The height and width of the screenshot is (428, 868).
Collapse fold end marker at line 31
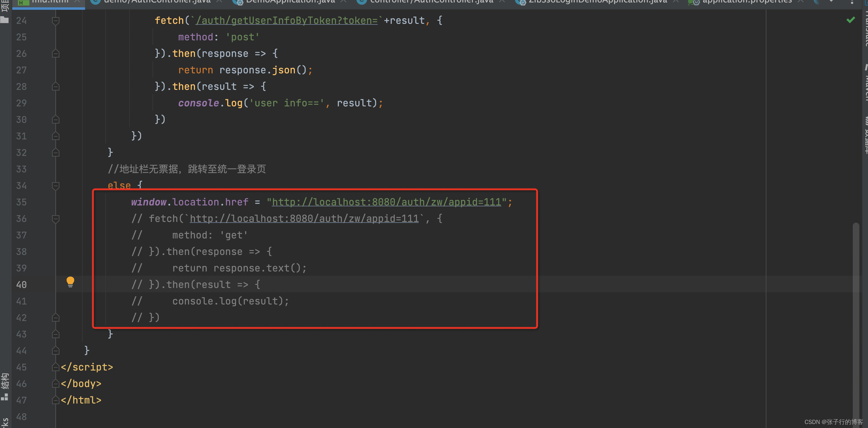56,136
